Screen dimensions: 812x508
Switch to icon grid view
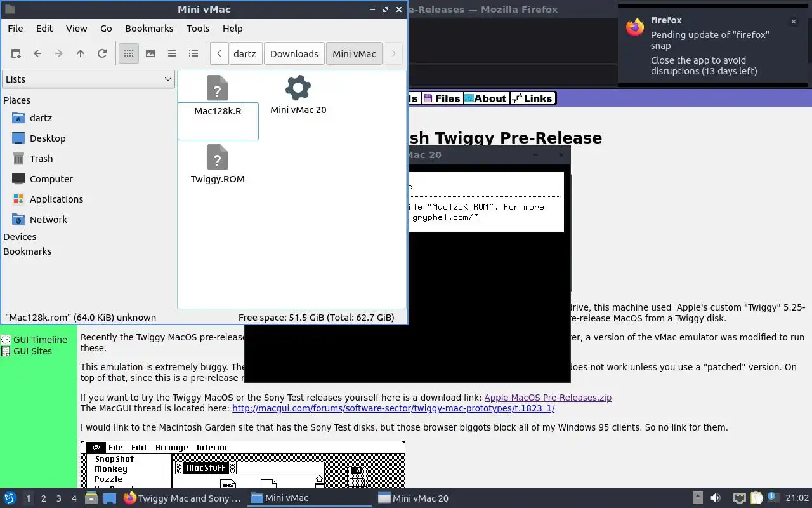click(129, 54)
